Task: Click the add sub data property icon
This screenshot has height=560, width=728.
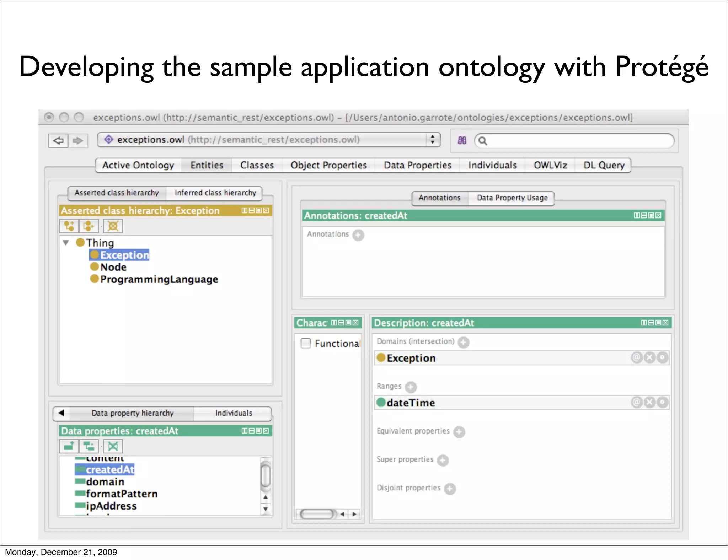Action: pos(69,446)
